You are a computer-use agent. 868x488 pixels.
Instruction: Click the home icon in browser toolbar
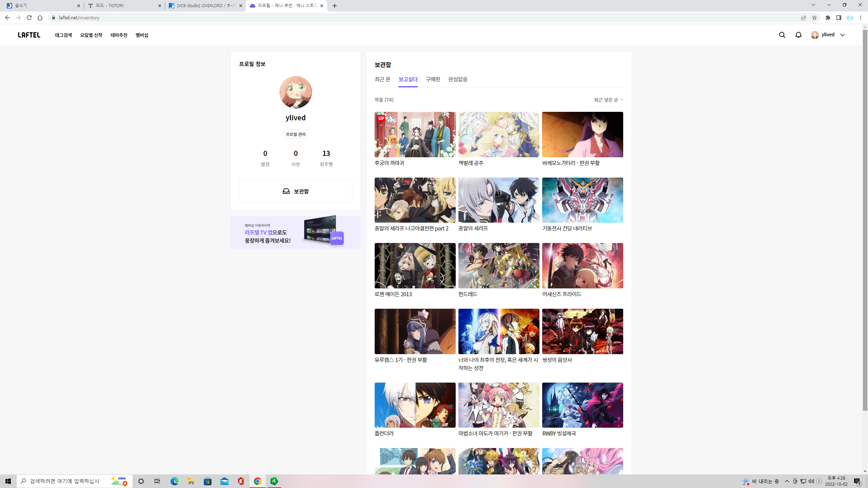[40, 18]
